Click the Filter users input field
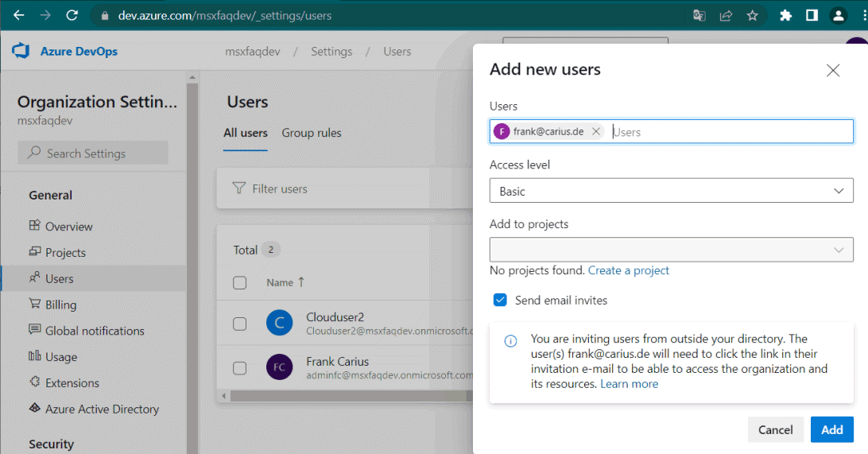The image size is (868, 454). tap(343, 188)
